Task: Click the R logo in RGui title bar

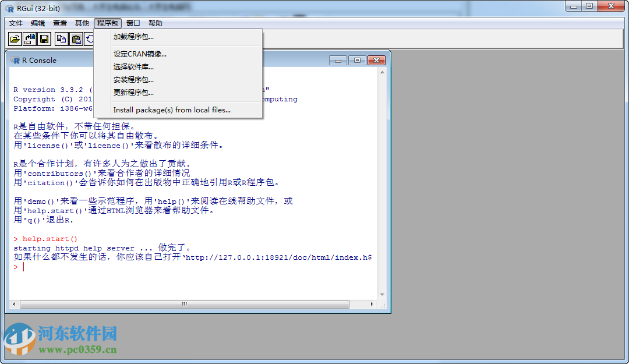Action: (x=9, y=8)
